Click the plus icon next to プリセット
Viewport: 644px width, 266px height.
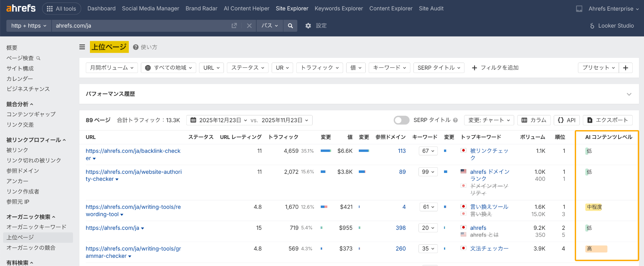(625, 68)
